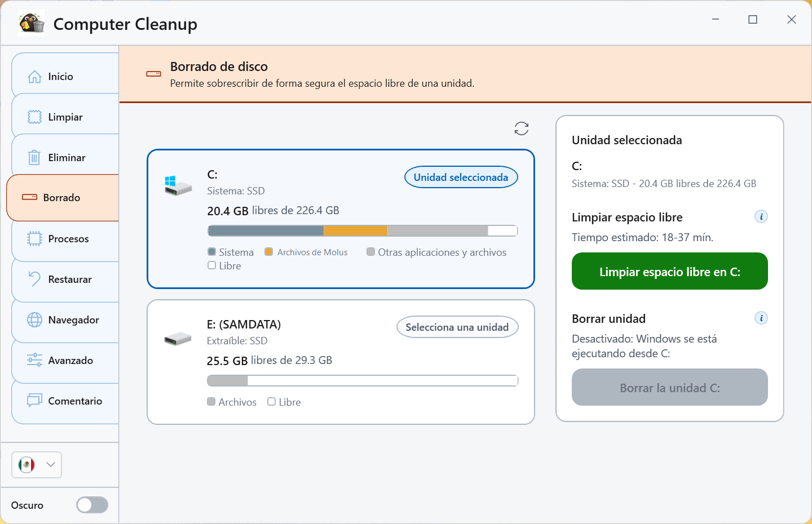Select the Borrado tab

63,198
